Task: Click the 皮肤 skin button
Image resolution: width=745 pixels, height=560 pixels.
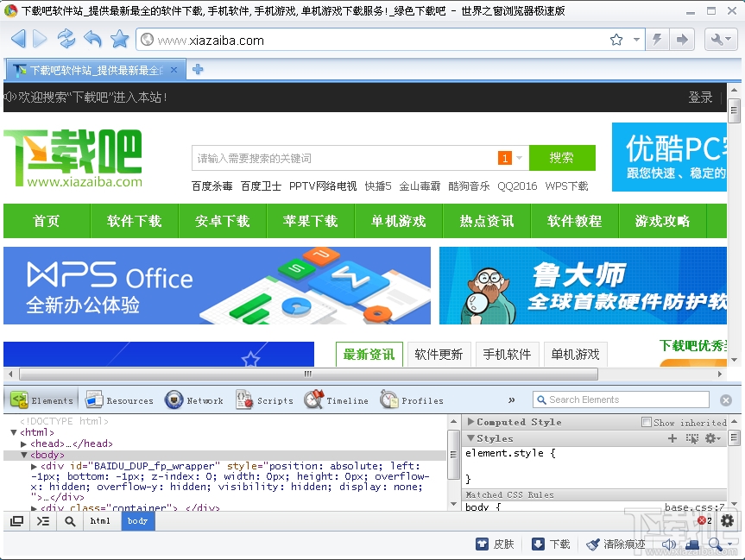Action: (496, 544)
